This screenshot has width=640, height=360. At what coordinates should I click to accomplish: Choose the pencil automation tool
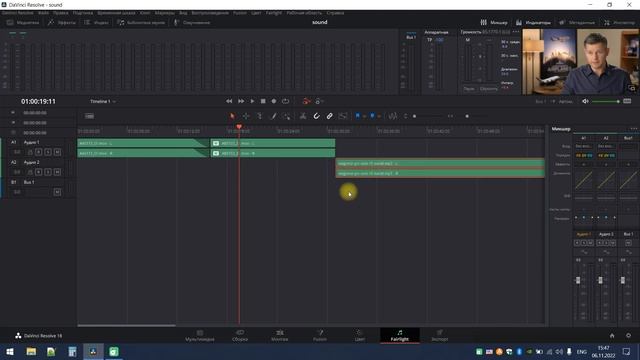click(273, 116)
